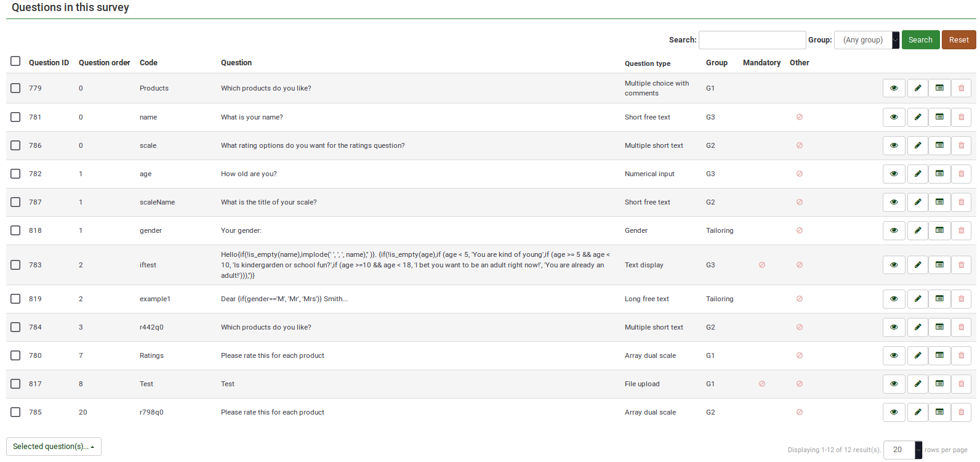This screenshot has width=980, height=462.
Task: Sort table by Question ID header
Action: (49, 63)
